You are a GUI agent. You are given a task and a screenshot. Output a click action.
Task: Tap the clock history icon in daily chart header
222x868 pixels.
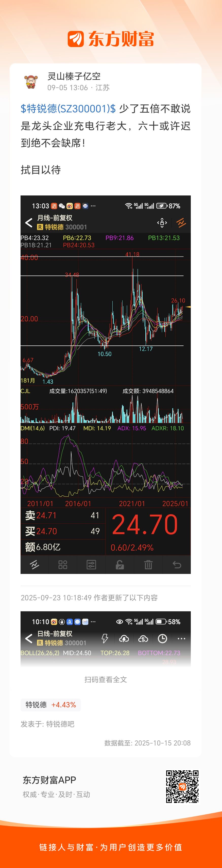[x=162, y=638]
